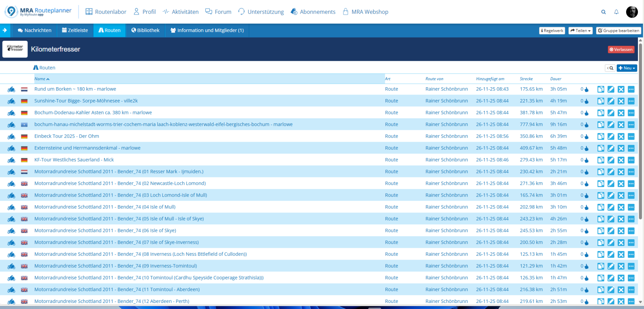Image resolution: width=644 pixels, height=309 pixels.
Task: Open the Neu dropdown
Action: 626,68
